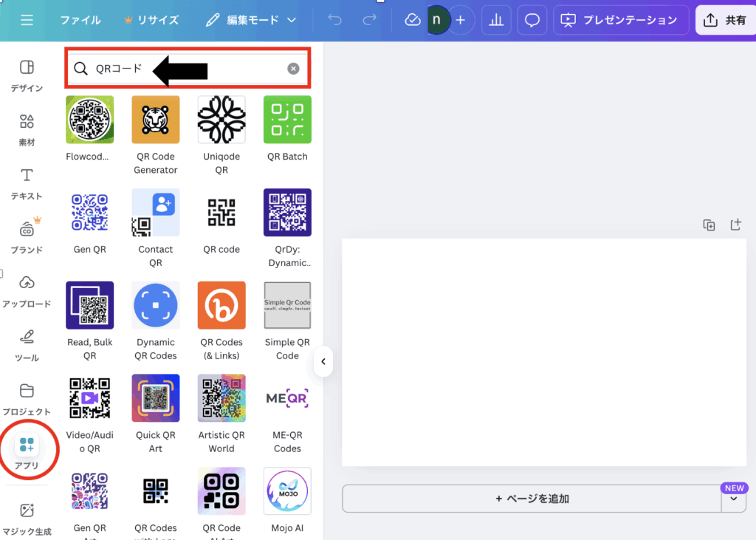
Task: Click the ページを追加 button
Action: coord(532,499)
